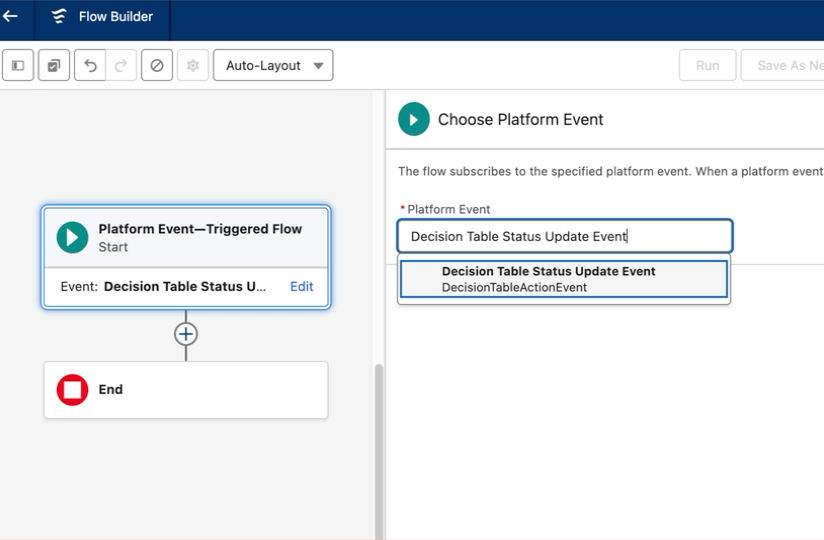Click the green Start play icon on canvas
Screen dimensions: 824x540
coord(73,237)
